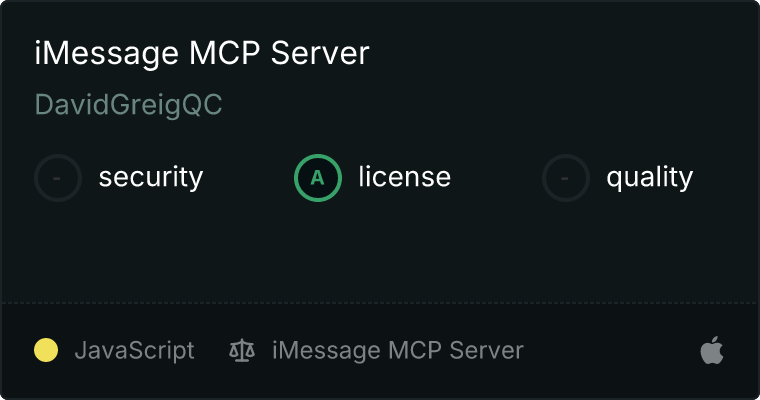Select the license label beside A badge
This screenshot has height=400, width=760.
point(405,176)
